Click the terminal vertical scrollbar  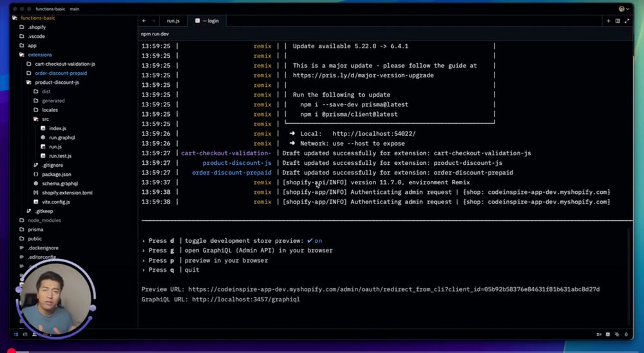[629, 276]
